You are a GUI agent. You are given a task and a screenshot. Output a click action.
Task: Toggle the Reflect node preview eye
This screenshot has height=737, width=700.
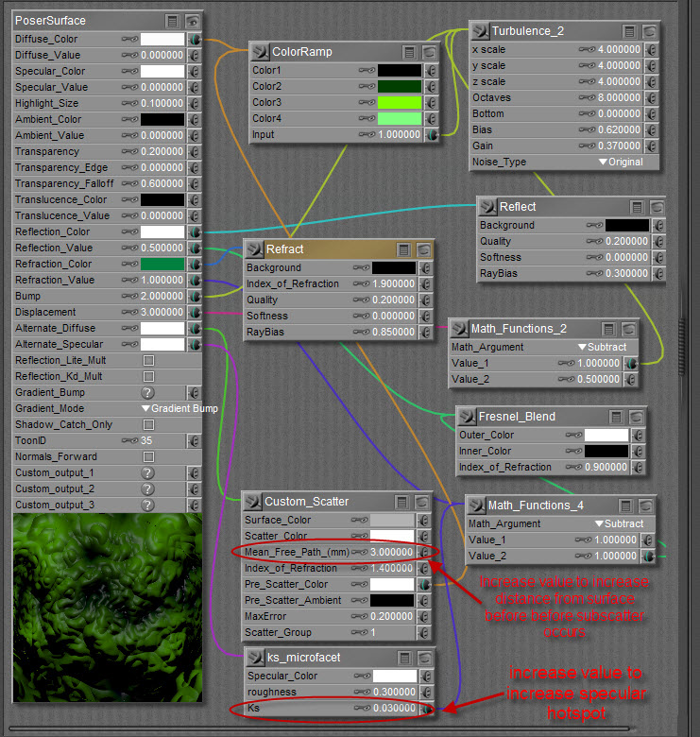[x=657, y=207]
